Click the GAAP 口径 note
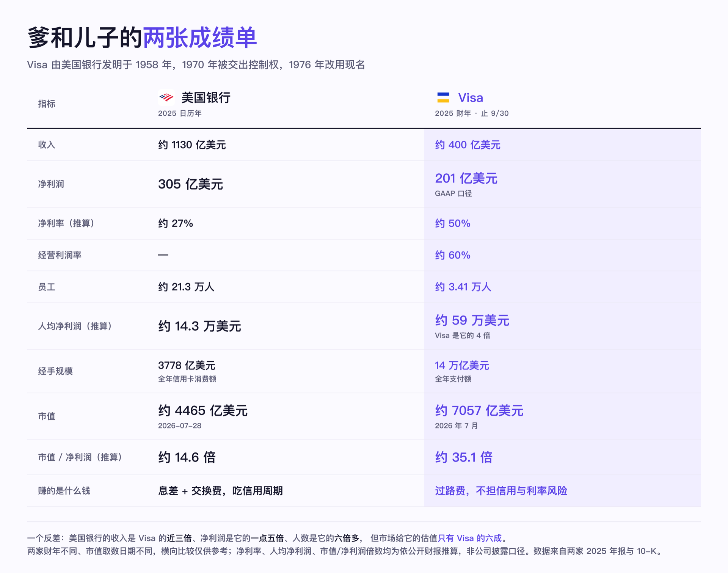The height and width of the screenshot is (573, 728). [x=453, y=193]
